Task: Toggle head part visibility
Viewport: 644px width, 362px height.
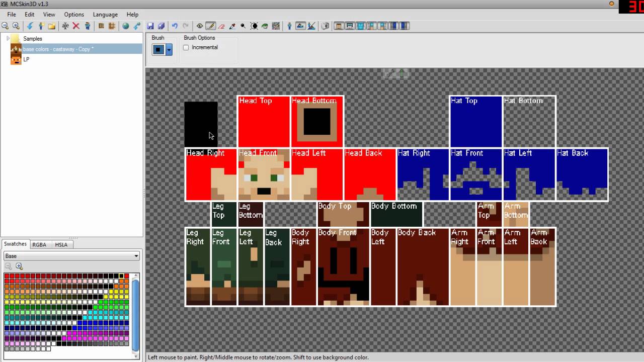Action: click(x=339, y=26)
